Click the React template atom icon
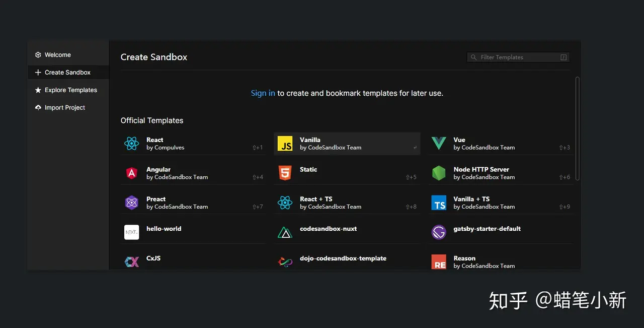Screen dimensions: 644x328 pos(131,144)
